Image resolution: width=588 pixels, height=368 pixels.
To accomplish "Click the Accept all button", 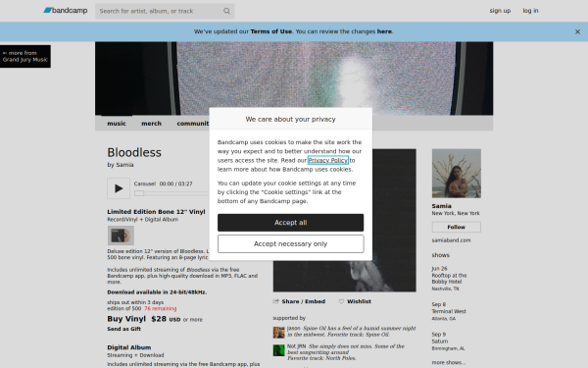I will point(291,223).
